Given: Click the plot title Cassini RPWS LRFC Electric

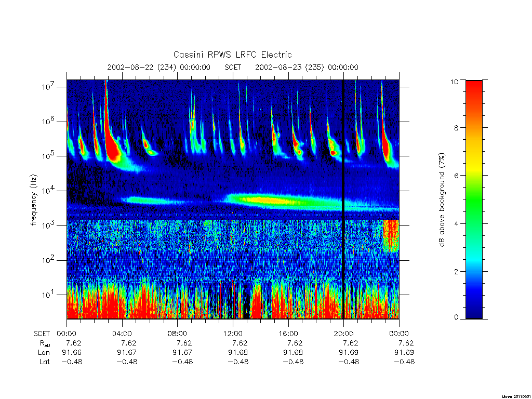Looking at the screenshot, I should [x=232, y=55].
